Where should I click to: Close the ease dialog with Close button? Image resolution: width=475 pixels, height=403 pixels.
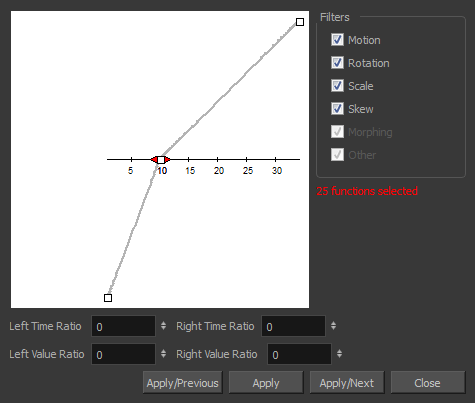pyautogui.click(x=428, y=383)
